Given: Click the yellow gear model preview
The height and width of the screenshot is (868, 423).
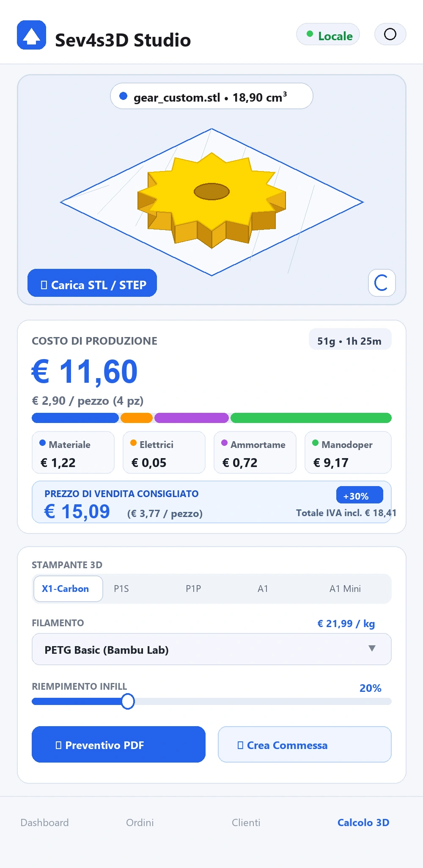Looking at the screenshot, I should tap(211, 200).
